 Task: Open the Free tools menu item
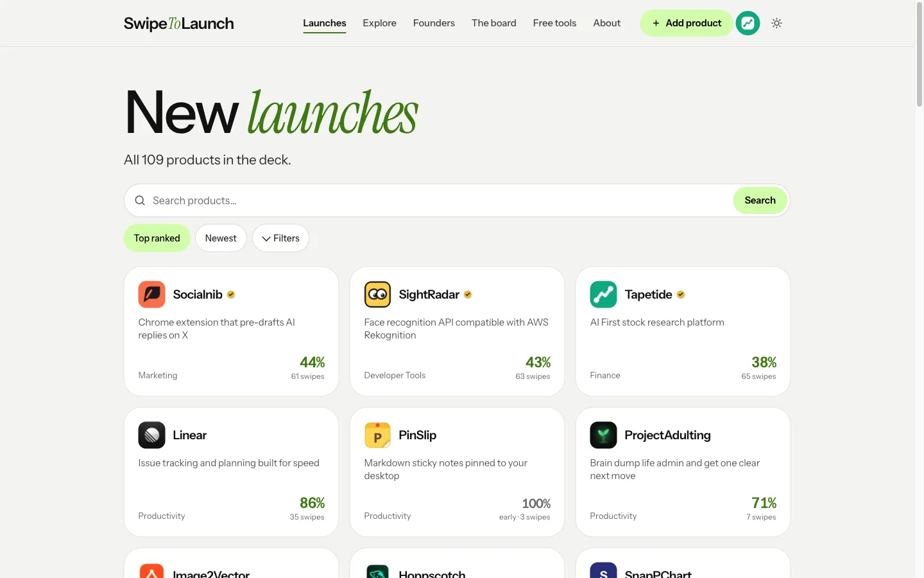[554, 23]
